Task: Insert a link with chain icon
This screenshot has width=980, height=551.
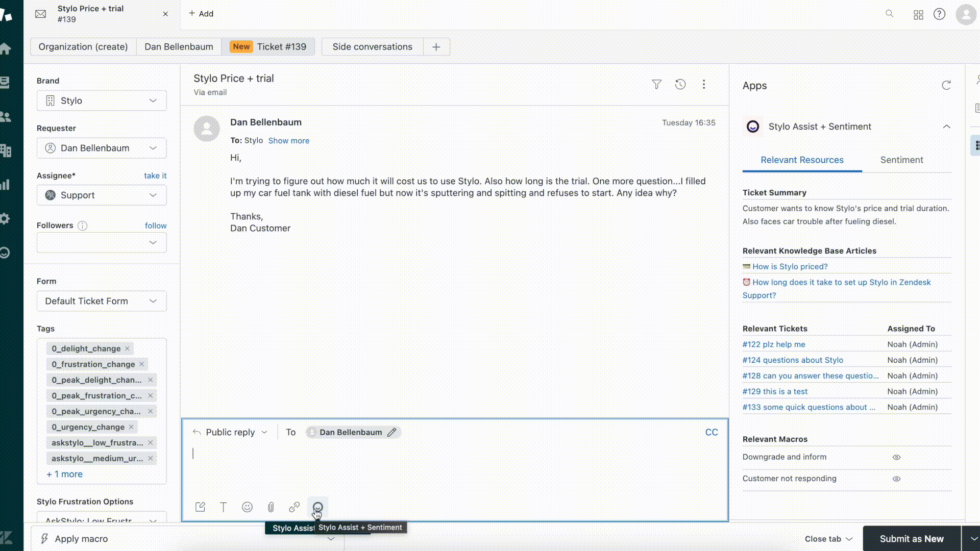Action: [294, 507]
